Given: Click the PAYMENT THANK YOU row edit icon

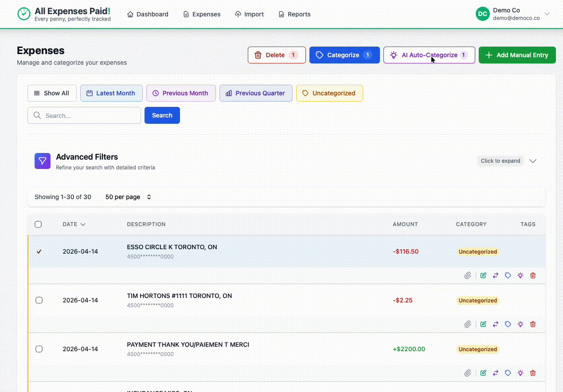Looking at the screenshot, I should [483, 373].
